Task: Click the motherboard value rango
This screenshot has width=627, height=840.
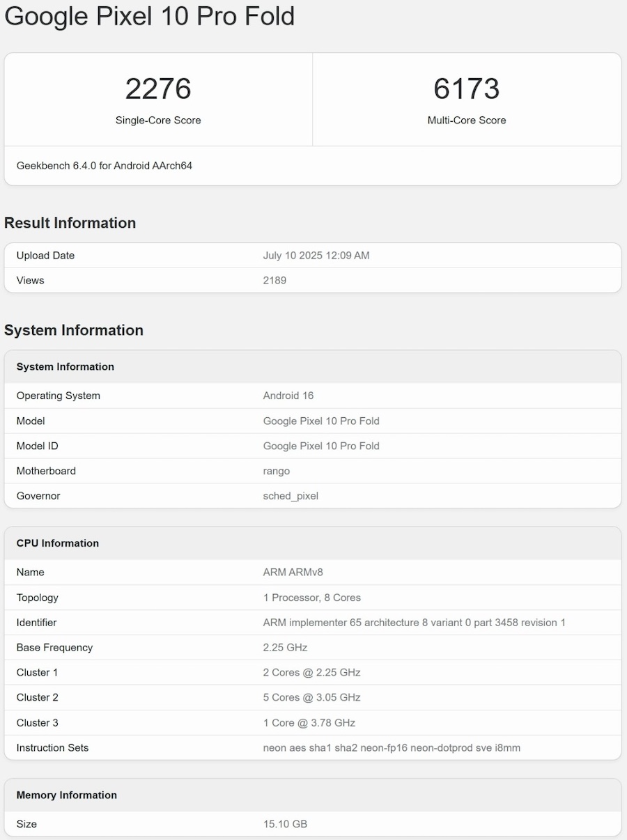Action: pos(276,471)
